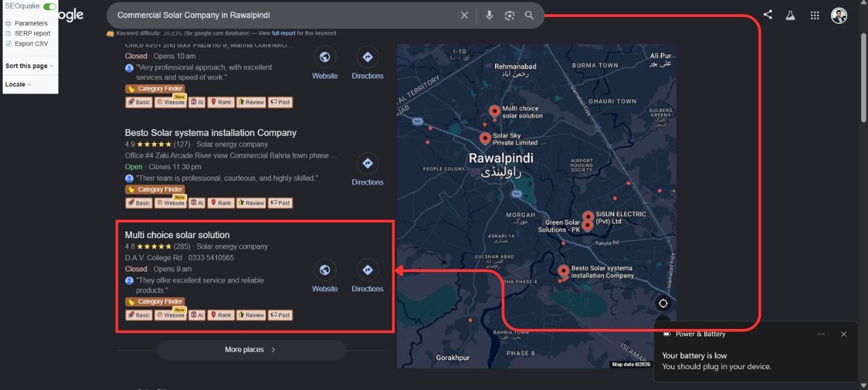868x390 pixels.
Task: Open Multi choice solar solution Website
Action: (325, 276)
